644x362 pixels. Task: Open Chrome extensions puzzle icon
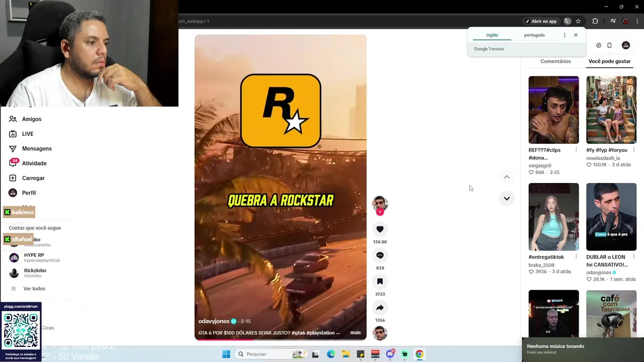(x=595, y=21)
